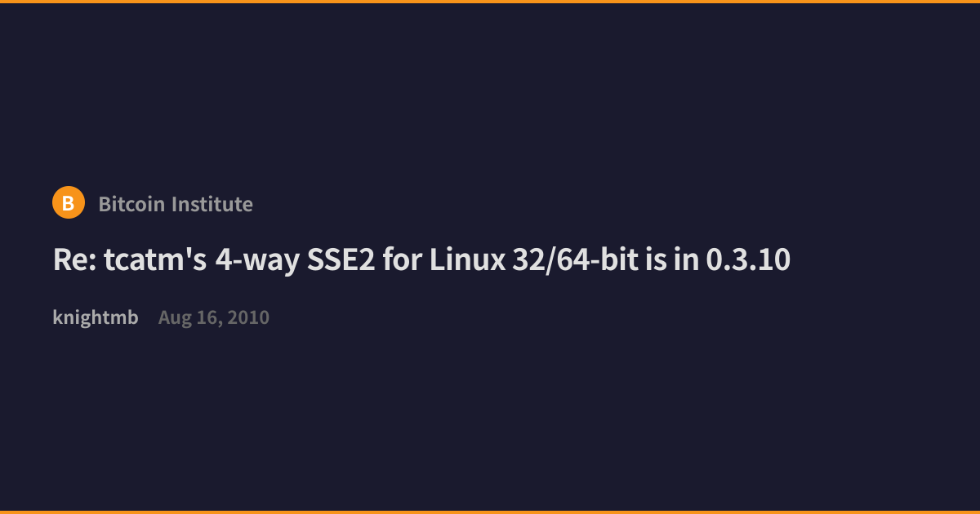The image size is (980, 514).
Task: Click the version number 0.3.10 in title
Action: click(x=748, y=260)
